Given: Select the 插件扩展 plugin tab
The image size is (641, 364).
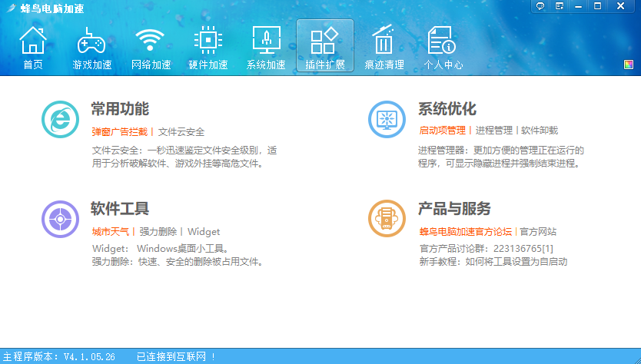Looking at the screenshot, I should pyautogui.click(x=325, y=45).
